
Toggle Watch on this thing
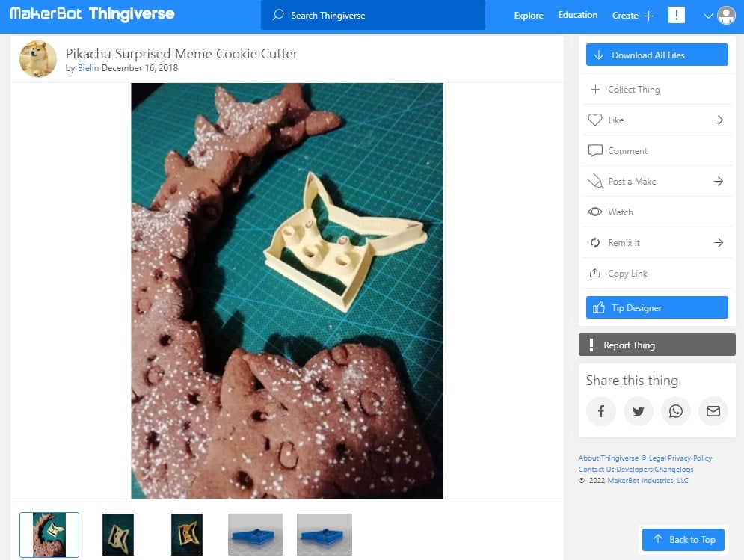point(657,212)
